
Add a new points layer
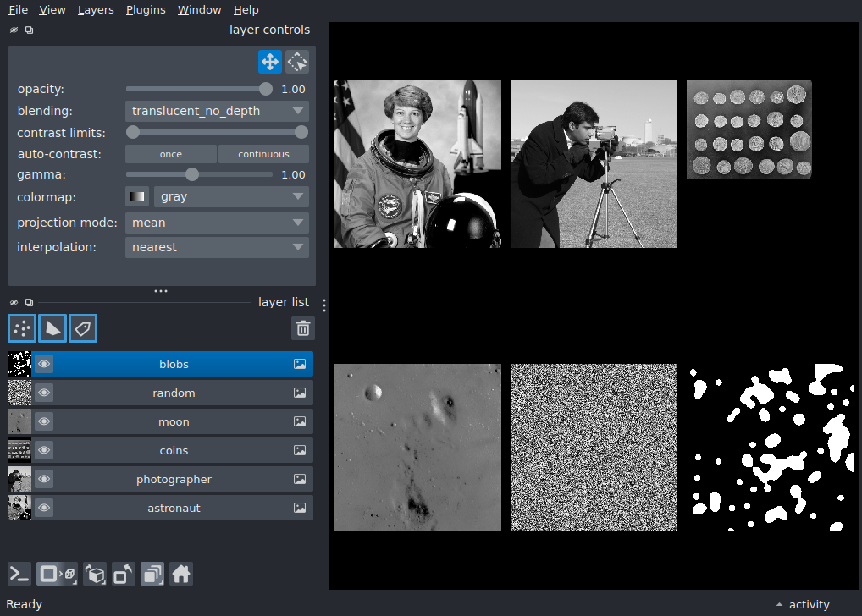tap(22, 328)
